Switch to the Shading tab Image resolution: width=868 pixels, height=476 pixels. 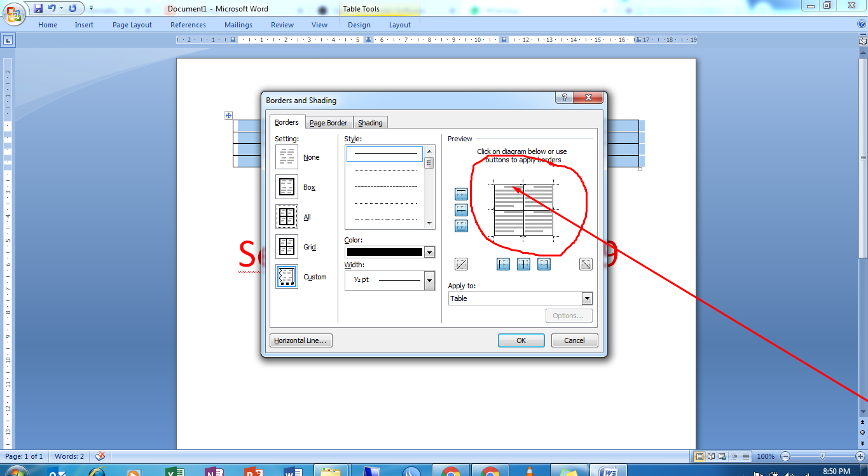pyautogui.click(x=370, y=123)
